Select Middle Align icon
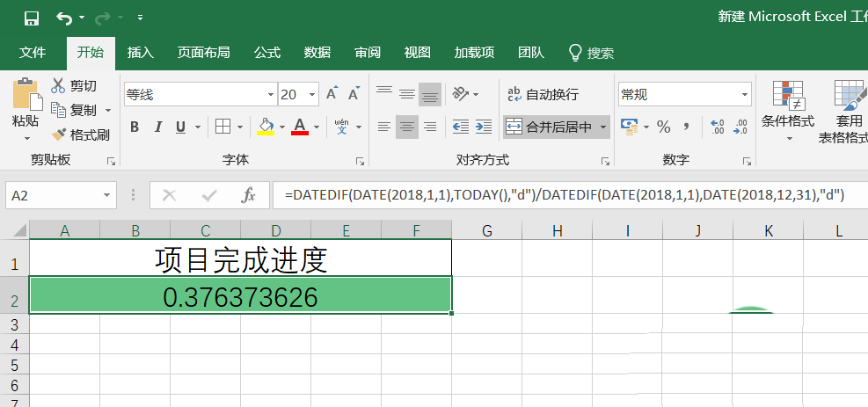Screen dimensions: 868x407 [407, 94]
